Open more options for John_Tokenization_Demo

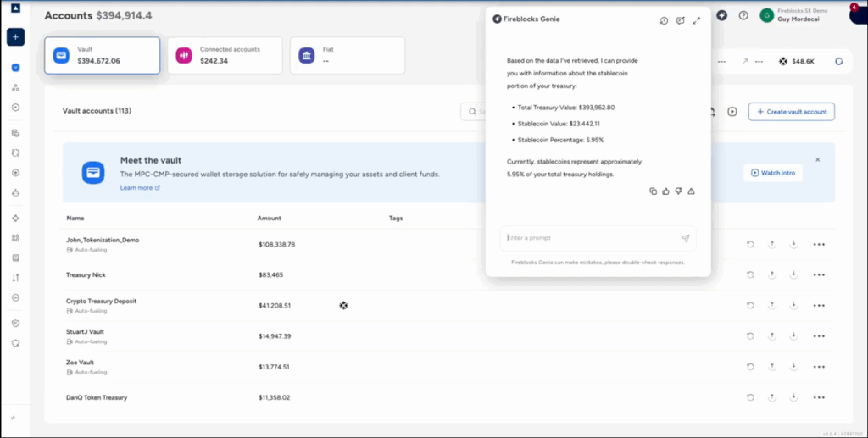[x=819, y=245]
